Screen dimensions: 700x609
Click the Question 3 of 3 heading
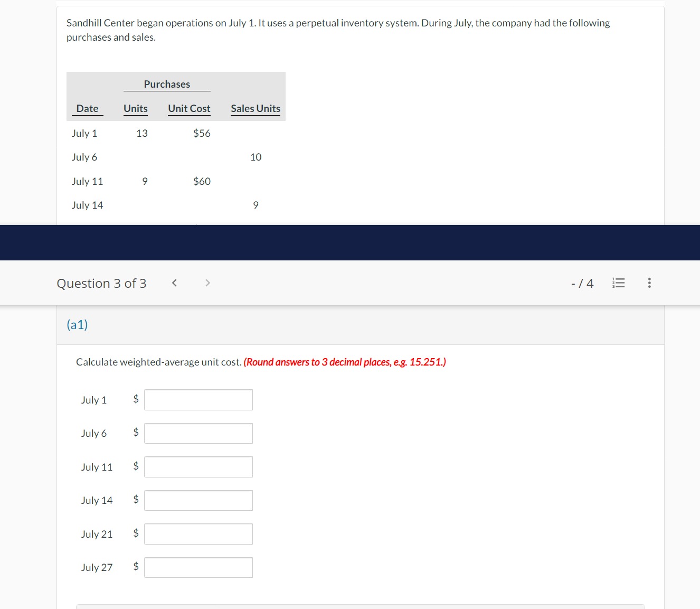pyautogui.click(x=101, y=283)
